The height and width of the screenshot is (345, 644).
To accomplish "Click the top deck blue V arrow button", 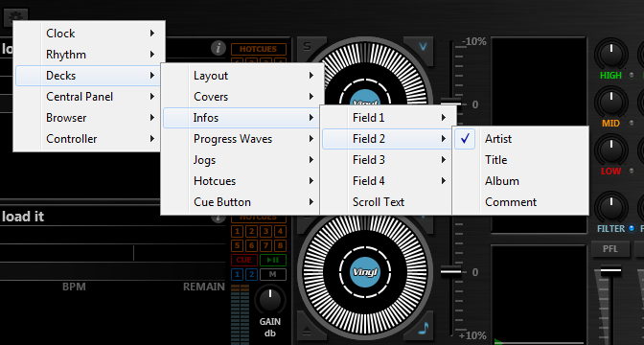I will coord(423,47).
